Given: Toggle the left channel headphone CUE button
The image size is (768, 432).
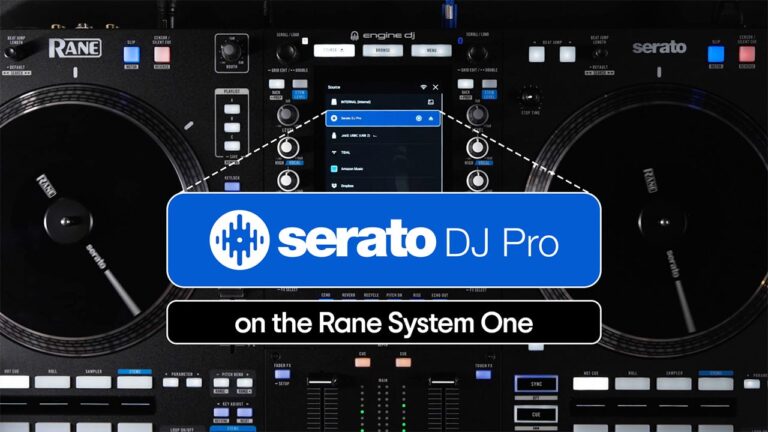Looking at the screenshot, I should point(362,362).
